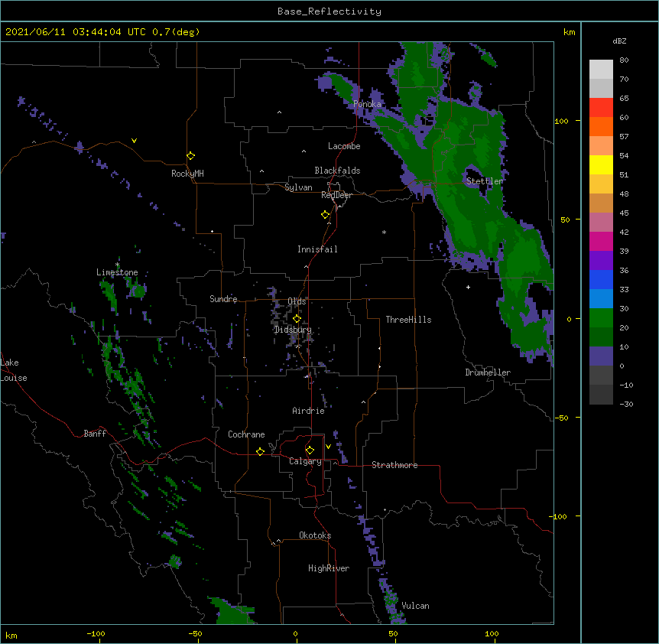Click the Lake Louise label
Screen dimensions: 659x644
tap(14, 370)
